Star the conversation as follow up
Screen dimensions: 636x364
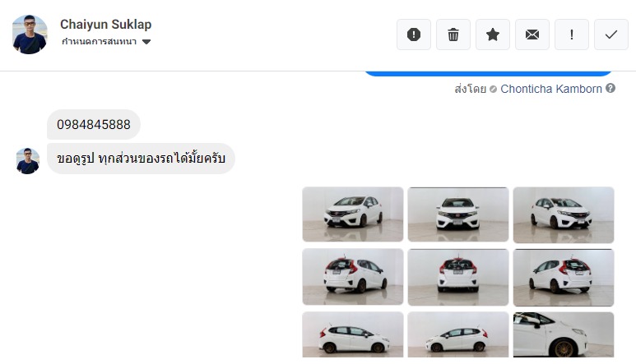(x=492, y=35)
